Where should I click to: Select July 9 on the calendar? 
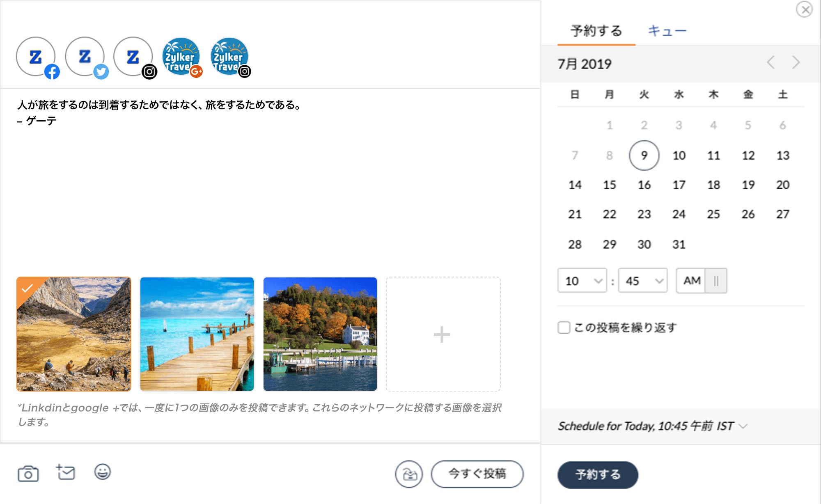point(644,156)
